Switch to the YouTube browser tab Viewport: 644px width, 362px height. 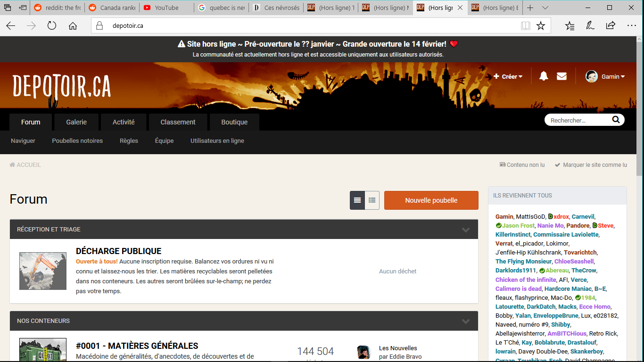point(166,8)
